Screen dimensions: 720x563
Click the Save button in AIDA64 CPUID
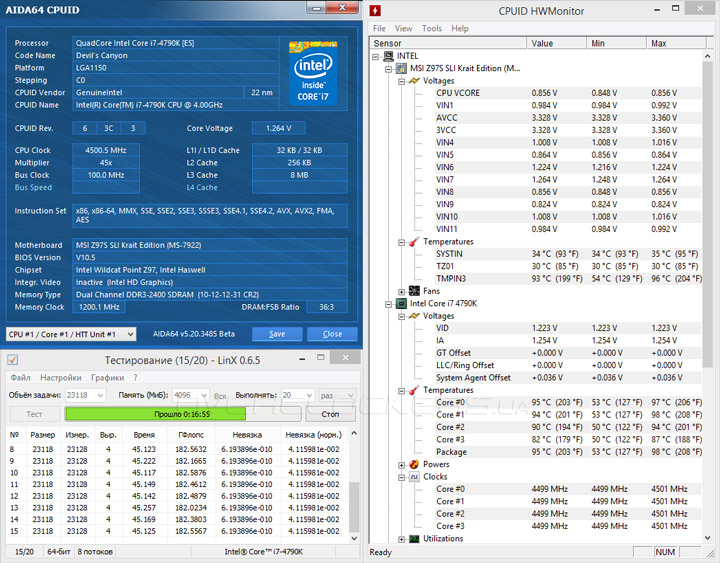pos(277,334)
